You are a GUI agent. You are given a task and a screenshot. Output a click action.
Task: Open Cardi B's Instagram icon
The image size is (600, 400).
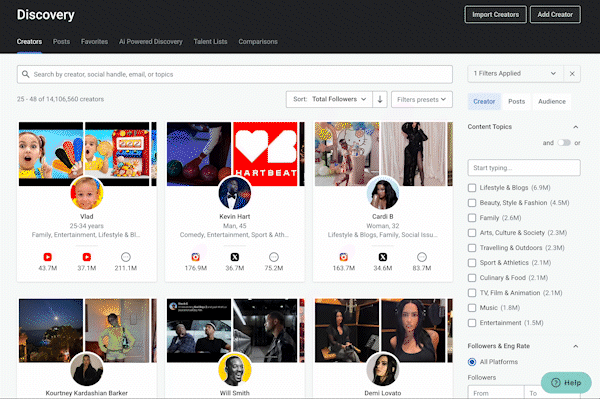(344, 257)
